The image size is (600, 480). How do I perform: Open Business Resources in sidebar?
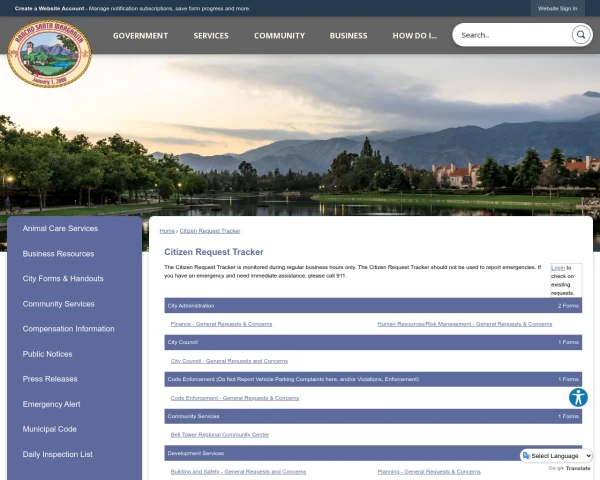click(x=58, y=254)
